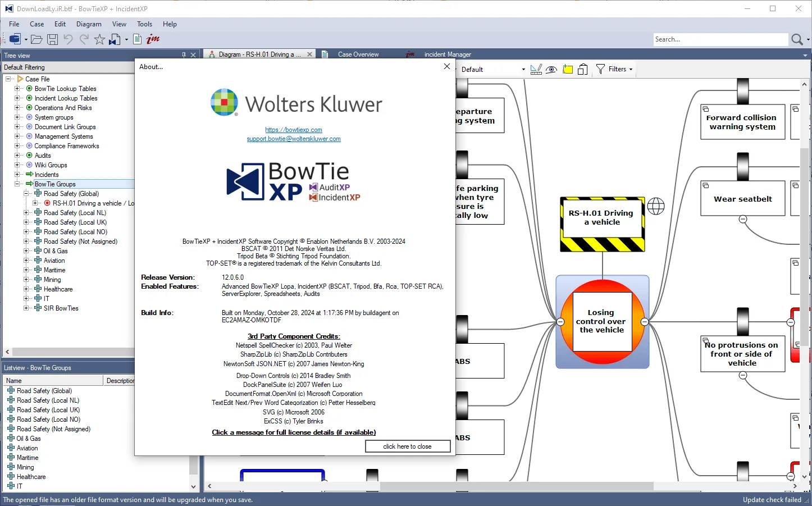
Task: Click the Help menu
Action: [x=170, y=24]
